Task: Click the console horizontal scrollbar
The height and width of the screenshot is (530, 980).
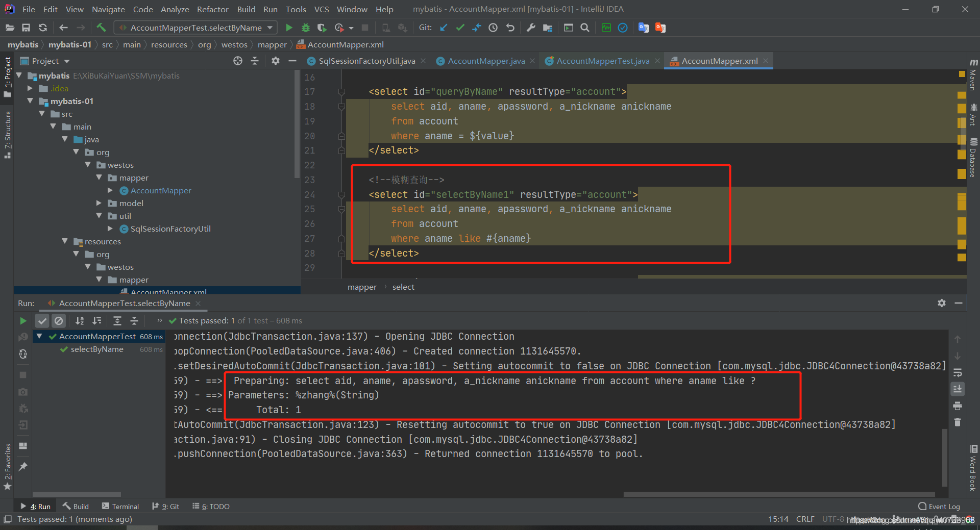Action: [779, 494]
